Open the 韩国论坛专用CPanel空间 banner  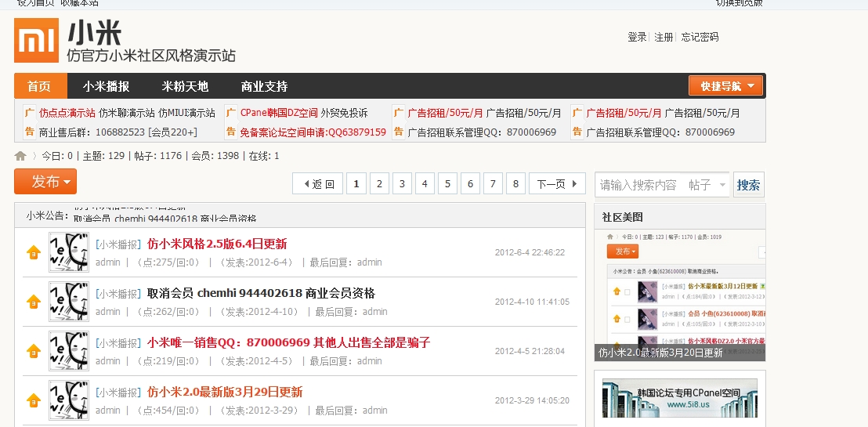pos(680,398)
